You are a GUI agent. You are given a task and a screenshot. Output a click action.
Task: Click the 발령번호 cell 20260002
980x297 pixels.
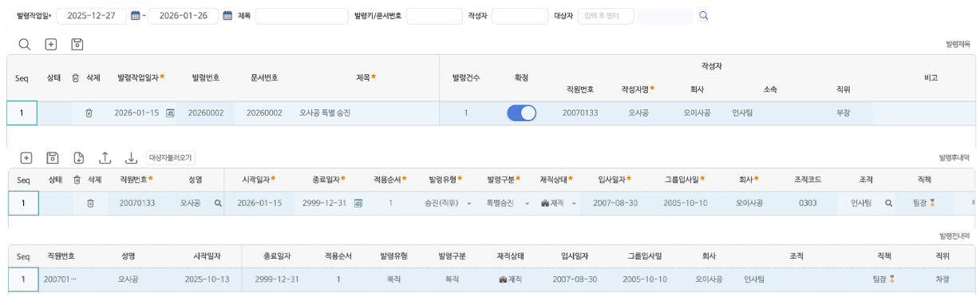point(206,113)
